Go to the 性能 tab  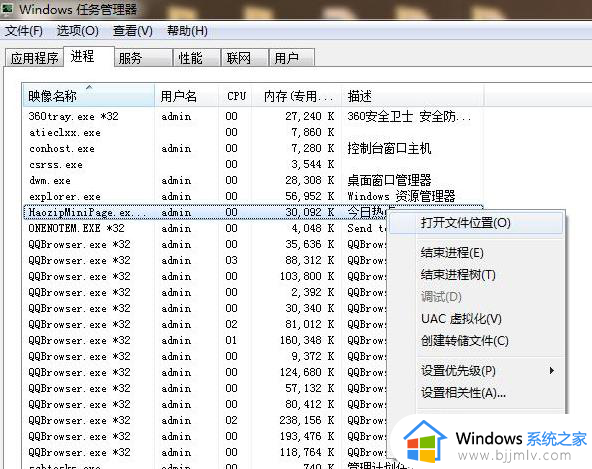click(x=197, y=58)
